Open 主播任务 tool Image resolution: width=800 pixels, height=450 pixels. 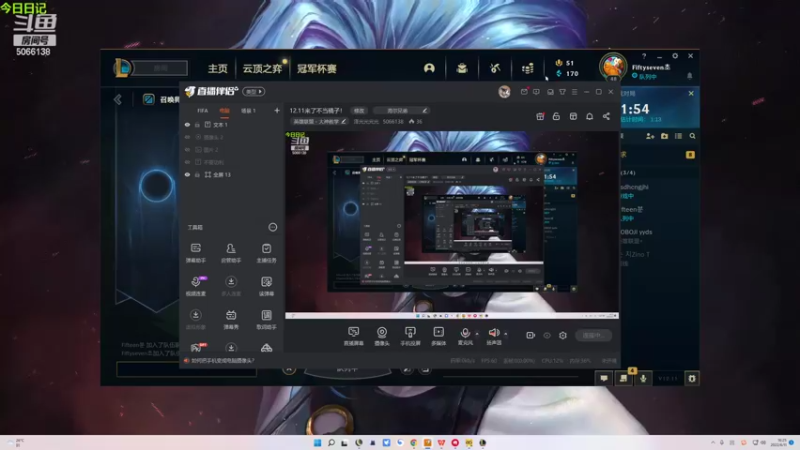tap(266, 253)
